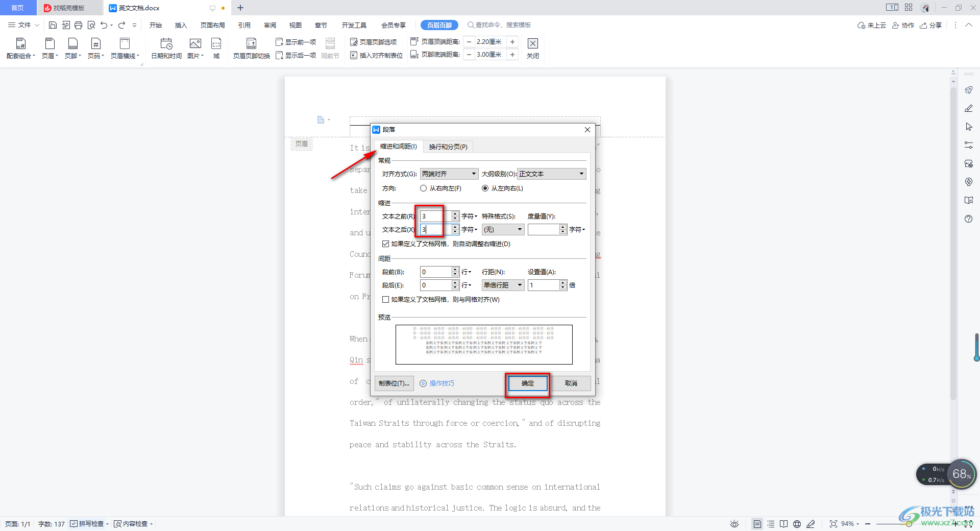Switch to Line and Page Breaks tab (换行和分页)
980x531 pixels.
448,147
